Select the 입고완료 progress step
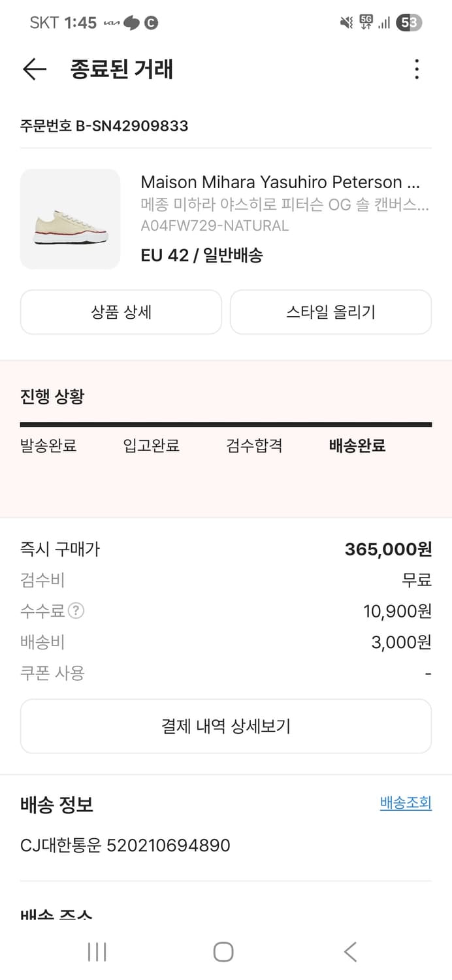Screen dimensions: 452x980 151,446
